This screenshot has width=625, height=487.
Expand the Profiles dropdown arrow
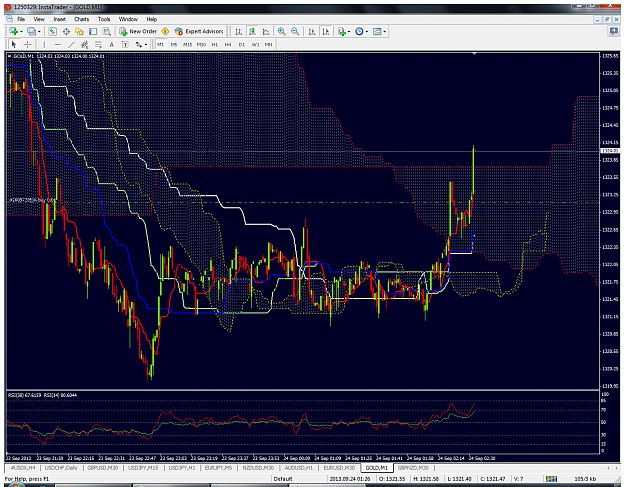(x=39, y=31)
